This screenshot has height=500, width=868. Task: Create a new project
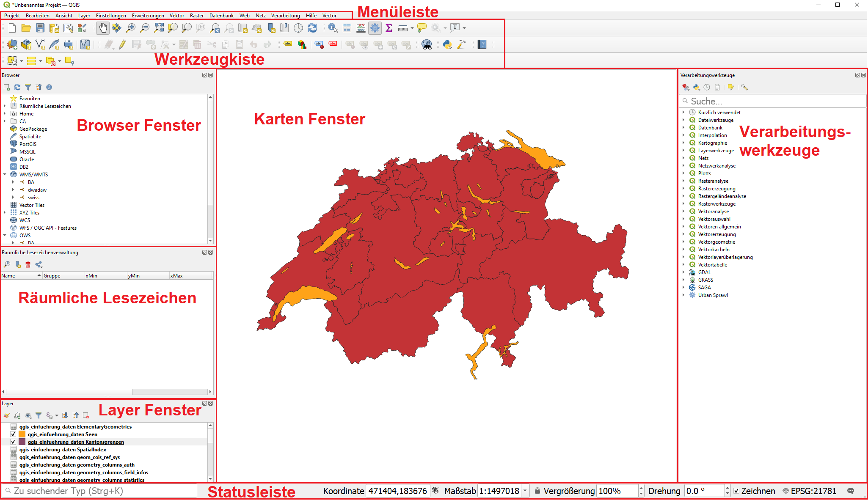[12, 28]
